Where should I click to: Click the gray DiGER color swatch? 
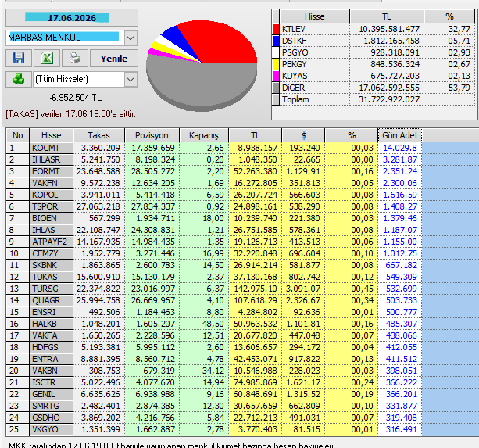click(x=276, y=88)
